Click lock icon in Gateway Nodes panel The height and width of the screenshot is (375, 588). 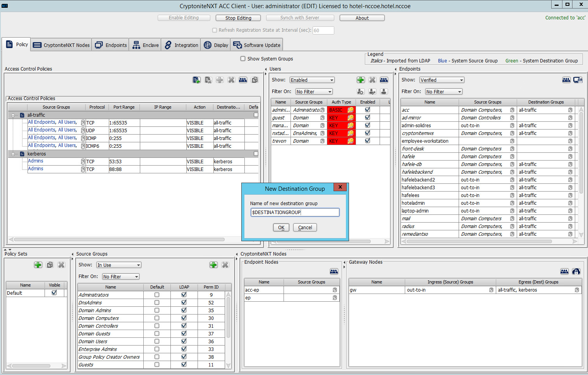pos(576,271)
